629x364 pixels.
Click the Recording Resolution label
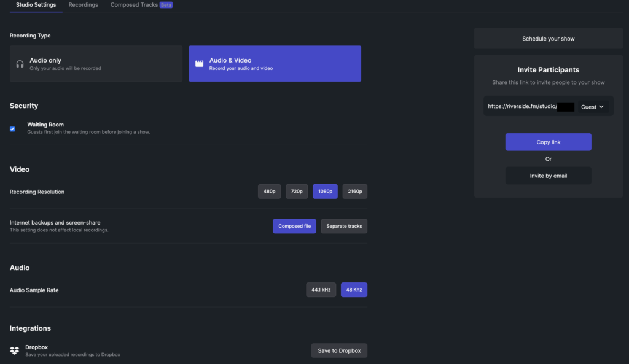(x=37, y=192)
